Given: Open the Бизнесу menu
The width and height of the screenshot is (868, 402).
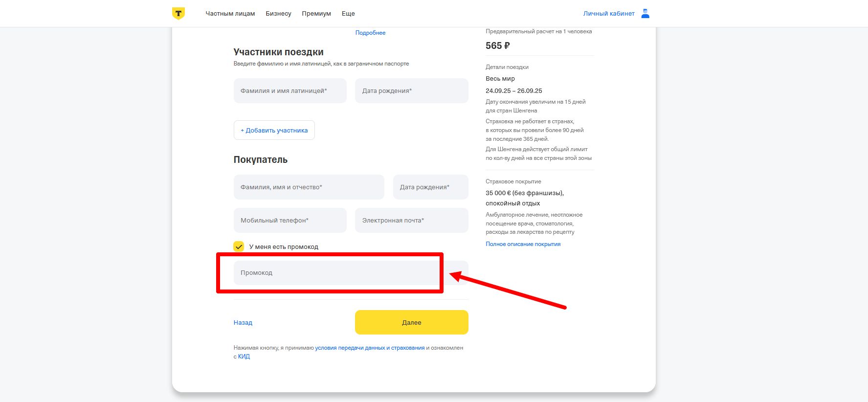Looking at the screenshot, I should pyautogui.click(x=278, y=13).
